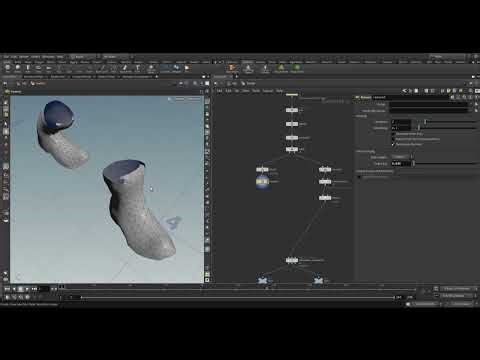Select the Grid shelf tool
480x360 pixels.
[x=49, y=68]
